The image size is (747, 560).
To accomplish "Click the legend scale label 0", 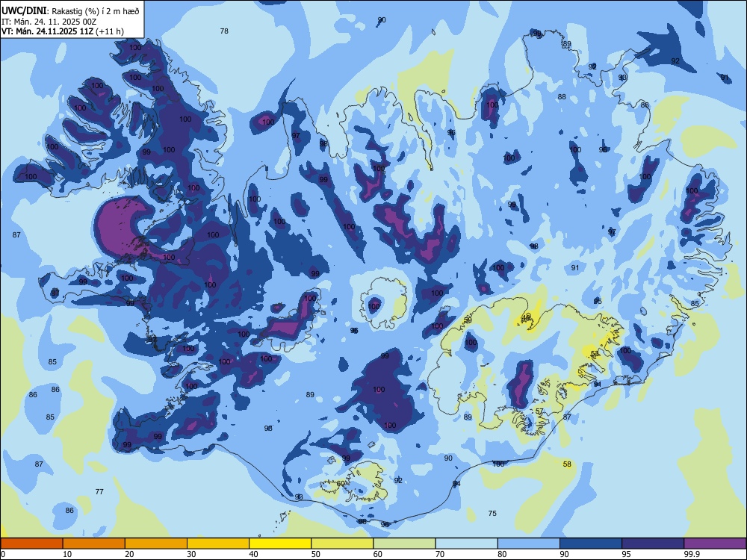I will (3, 554).
